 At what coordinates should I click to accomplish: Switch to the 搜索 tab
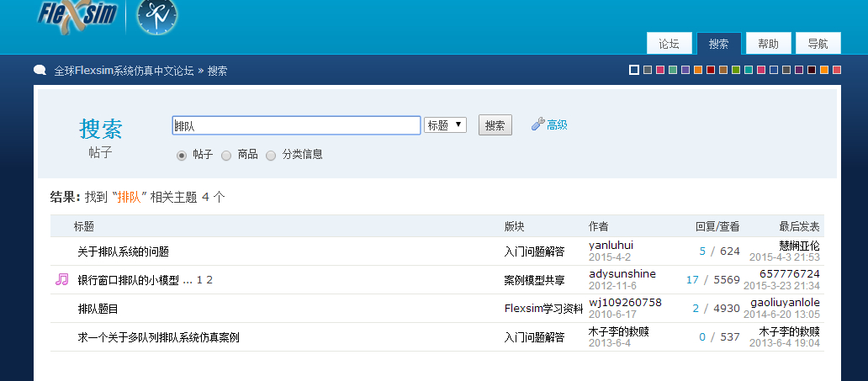(x=718, y=44)
